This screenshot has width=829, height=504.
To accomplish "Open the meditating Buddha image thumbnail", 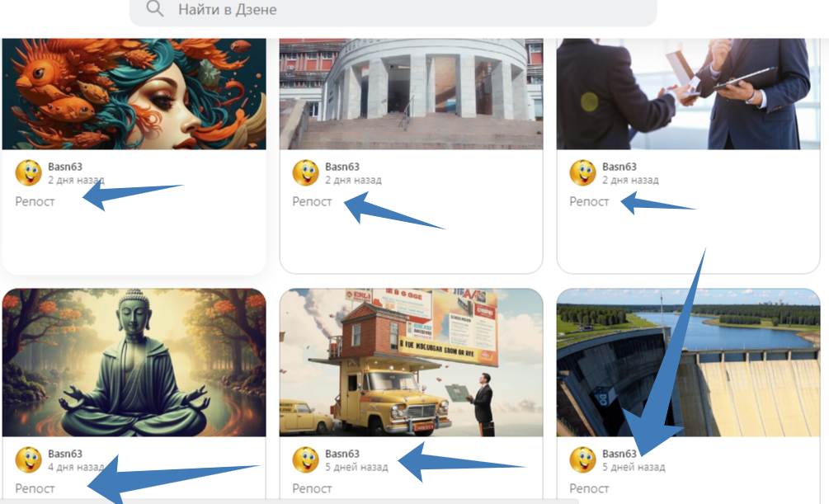I will point(134,362).
